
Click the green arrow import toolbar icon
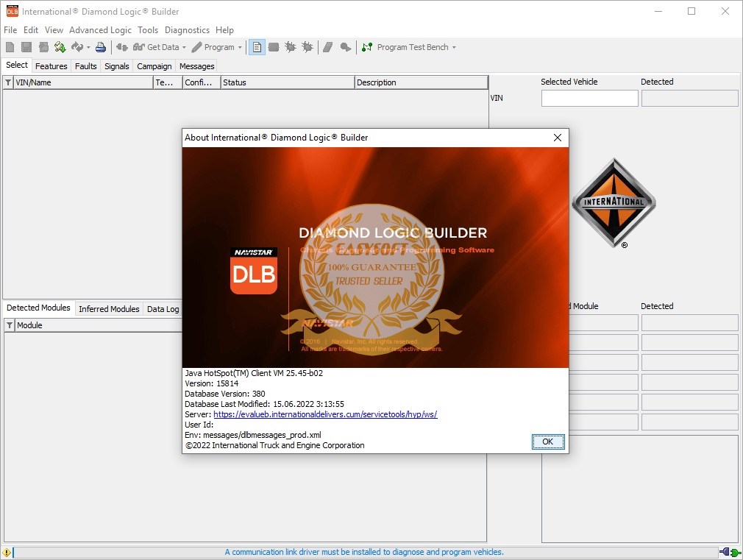coord(60,47)
